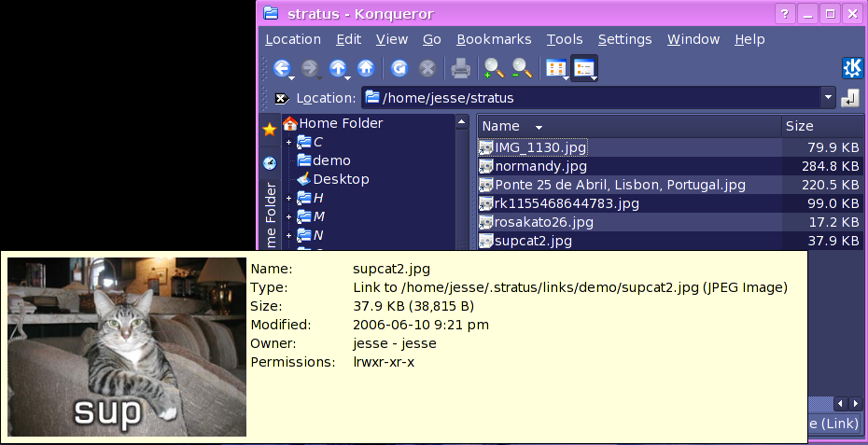Select Ponte 25 de Abril, Lisbon, Portugal.jpg

coord(620,185)
